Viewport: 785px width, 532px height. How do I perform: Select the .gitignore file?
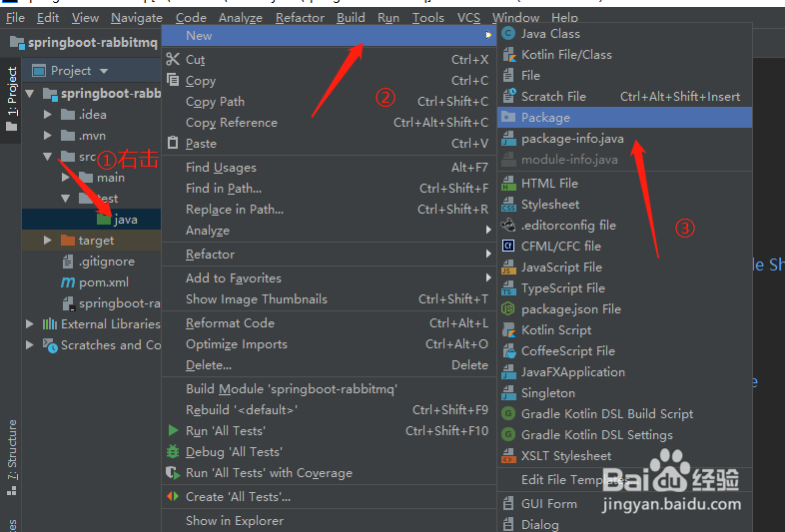click(106, 262)
